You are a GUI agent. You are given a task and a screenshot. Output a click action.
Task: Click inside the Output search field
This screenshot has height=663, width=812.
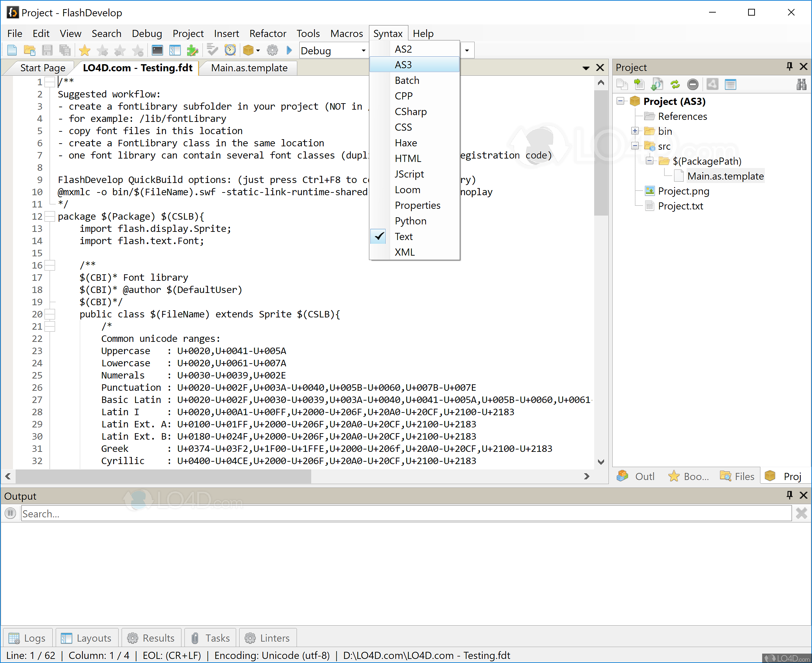click(x=382, y=513)
